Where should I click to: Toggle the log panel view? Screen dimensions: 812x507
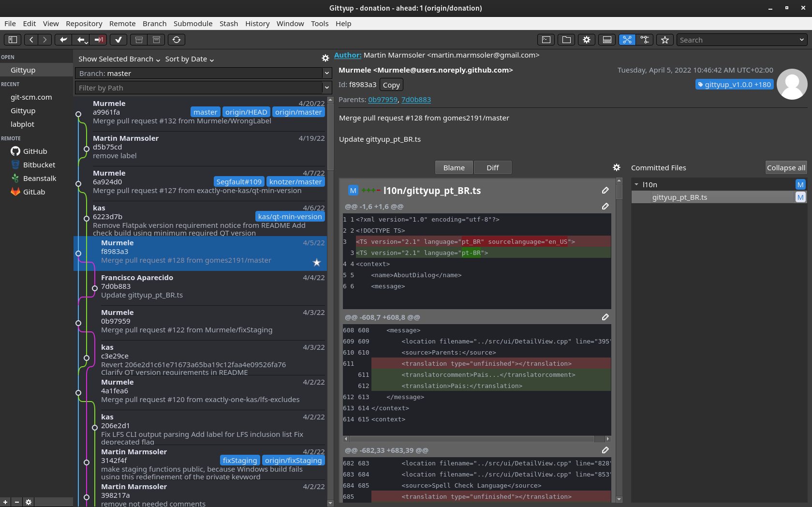tap(607, 40)
